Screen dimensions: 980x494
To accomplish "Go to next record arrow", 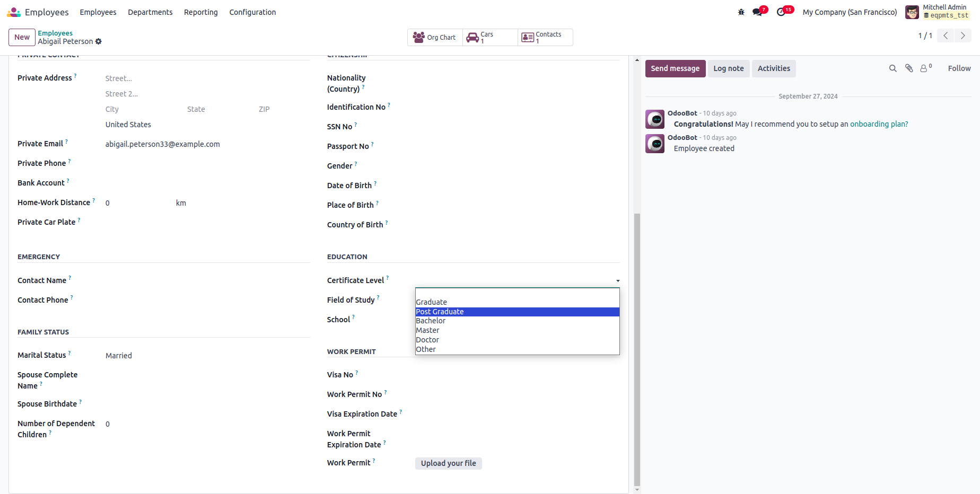I will [963, 36].
